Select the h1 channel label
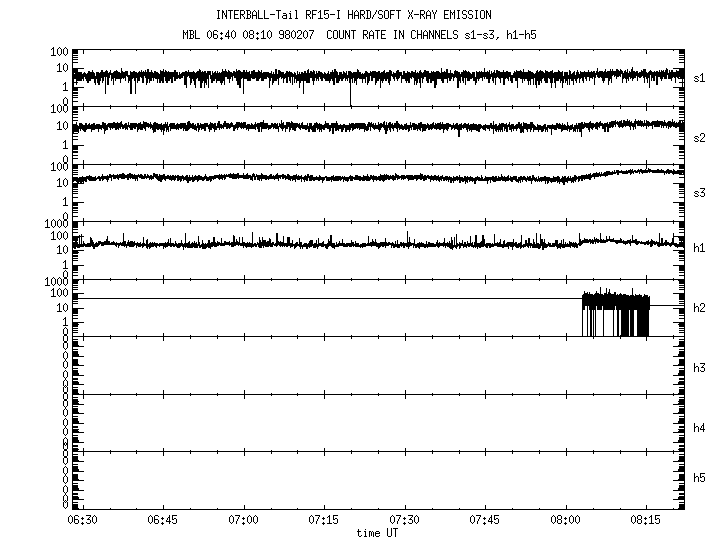 point(700,249)
